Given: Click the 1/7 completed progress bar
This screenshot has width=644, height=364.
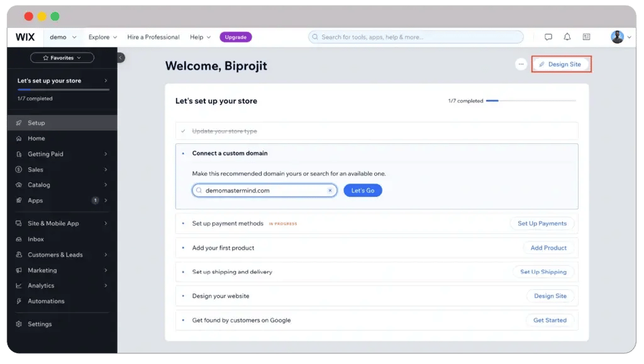Looking at the screenshot, I should (530, 101).
